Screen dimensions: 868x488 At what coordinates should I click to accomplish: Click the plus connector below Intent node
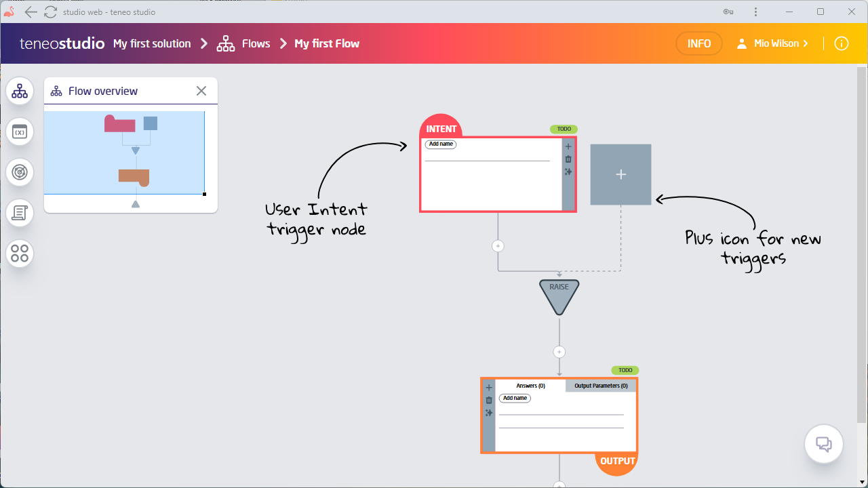498,246
